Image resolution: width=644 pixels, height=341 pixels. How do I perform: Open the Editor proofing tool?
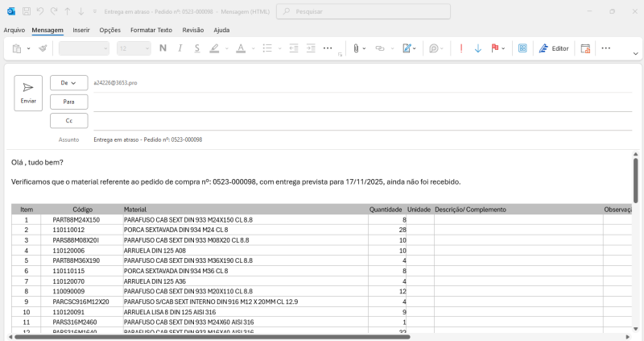554,48
